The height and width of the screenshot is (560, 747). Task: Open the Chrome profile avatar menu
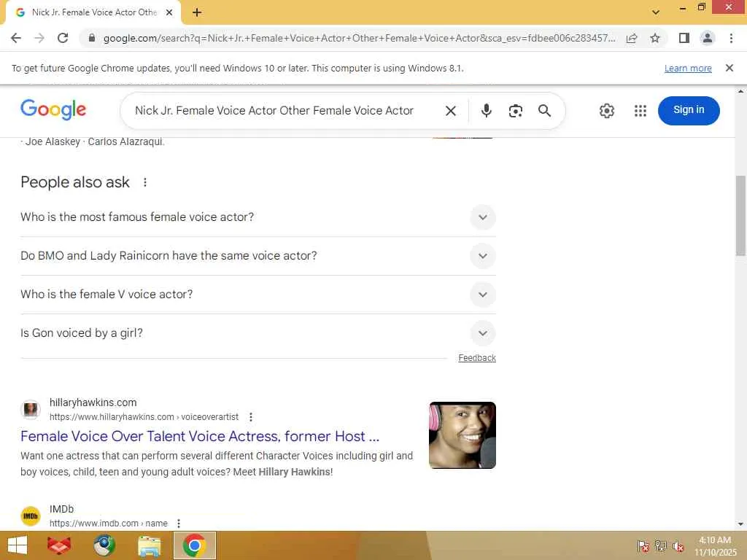tap(708, 38)
